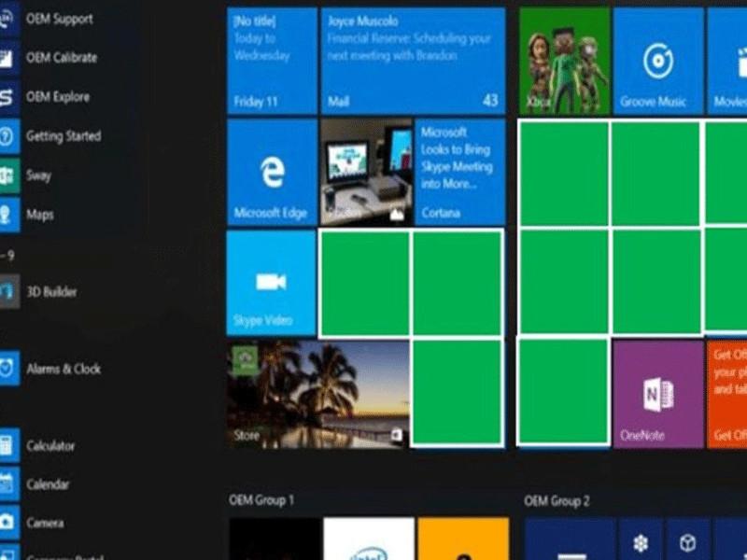747x560 pixels.
Task: Launch Sway from the app list
Action: [x=26, y=175]
